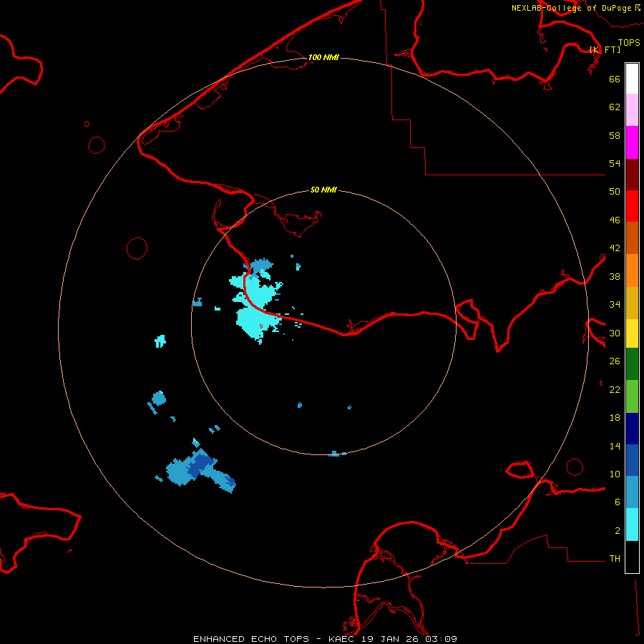Click the legend value '6'
Viewport: 644px width, 644px height.
point(618,502)
